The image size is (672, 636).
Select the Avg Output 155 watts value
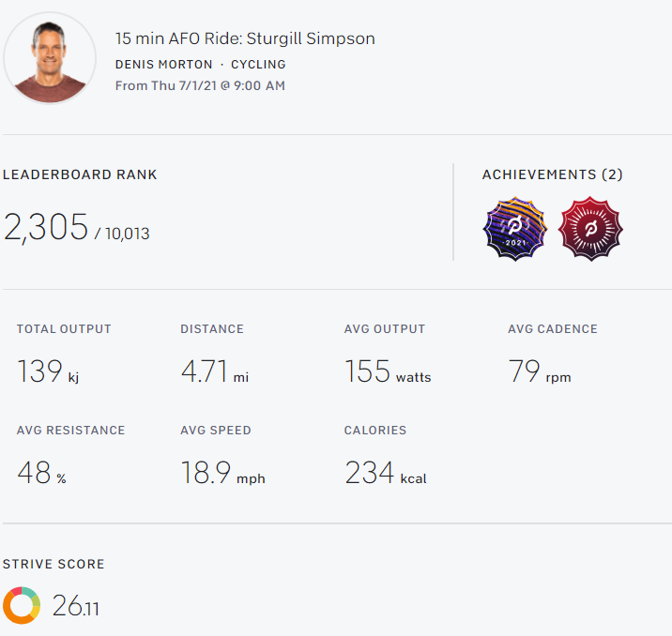coord(387,371)
